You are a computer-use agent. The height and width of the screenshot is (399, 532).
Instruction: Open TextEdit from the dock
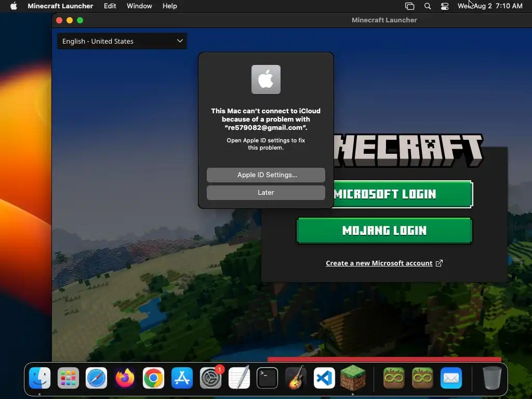(239, 378)
